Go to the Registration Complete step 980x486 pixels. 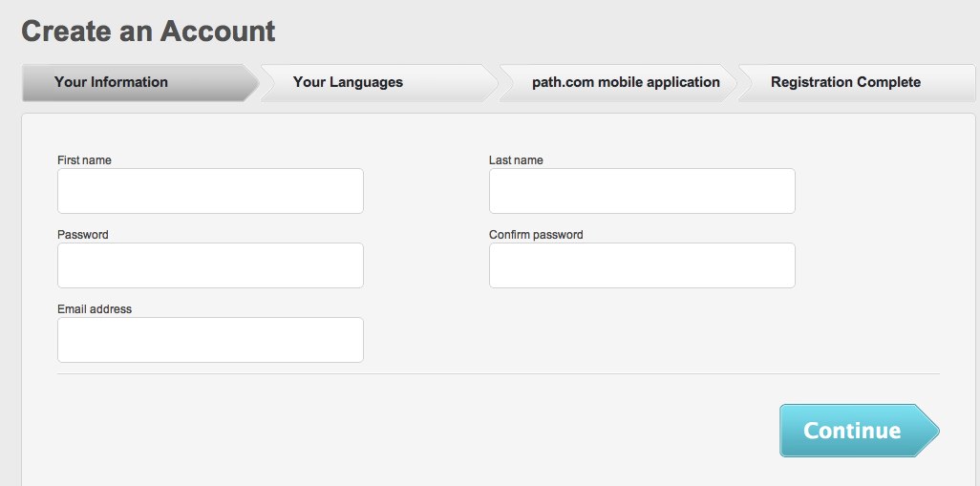(857, 82)
